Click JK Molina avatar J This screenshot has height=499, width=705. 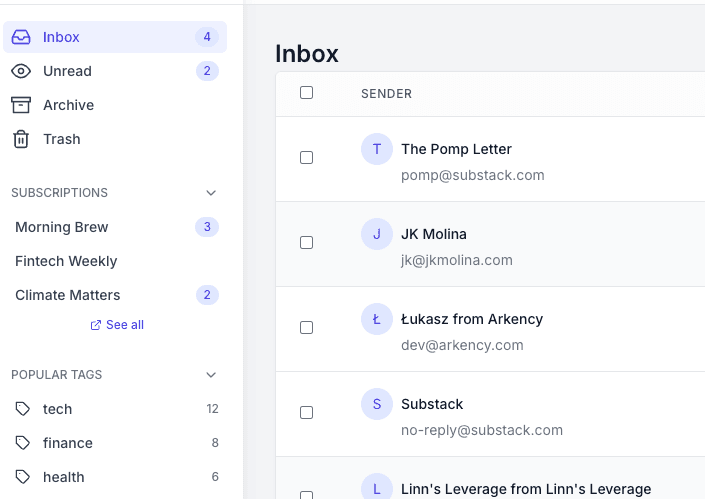pyautogui.click(x=377, y=234)
